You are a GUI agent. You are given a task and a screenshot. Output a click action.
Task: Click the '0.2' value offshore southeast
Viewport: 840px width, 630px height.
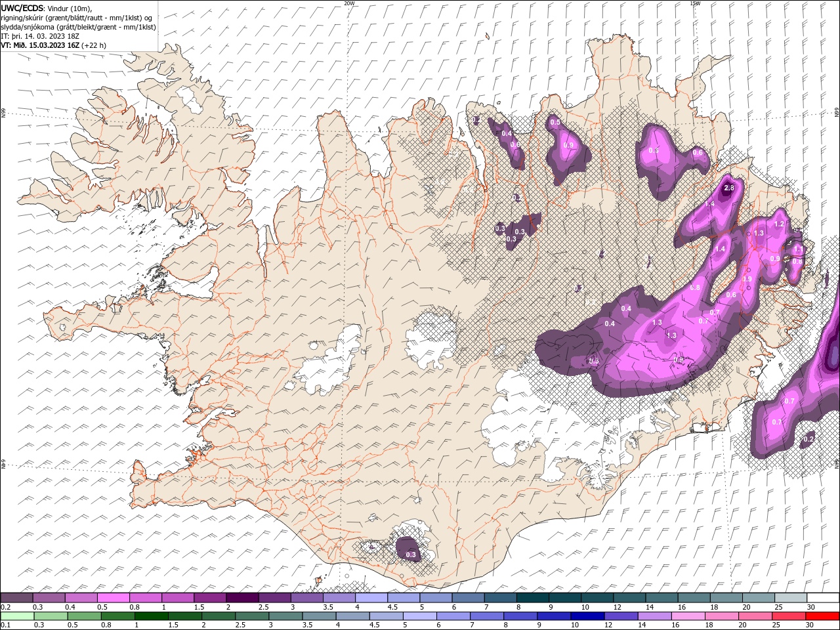point(808,439)
